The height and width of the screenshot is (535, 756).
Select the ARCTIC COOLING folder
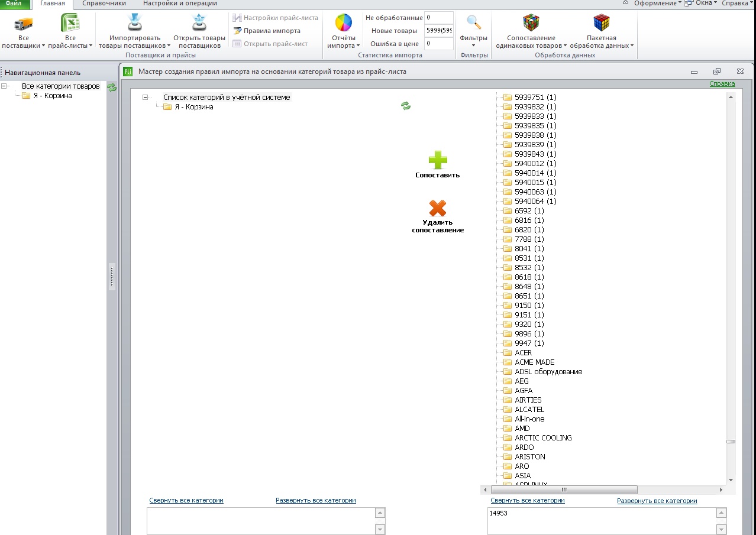pos(543,438)
